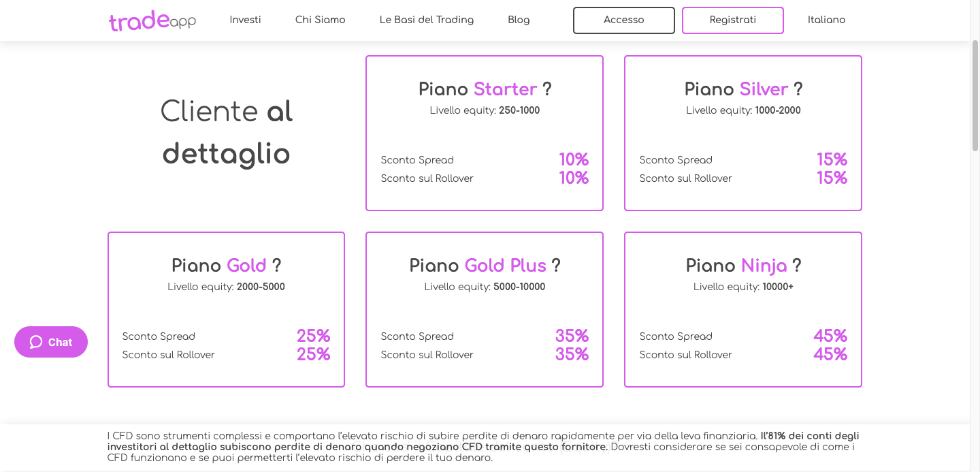Click question mark next to Piano Silver
The image size is (980, 472).
click(x=798, y=89)
